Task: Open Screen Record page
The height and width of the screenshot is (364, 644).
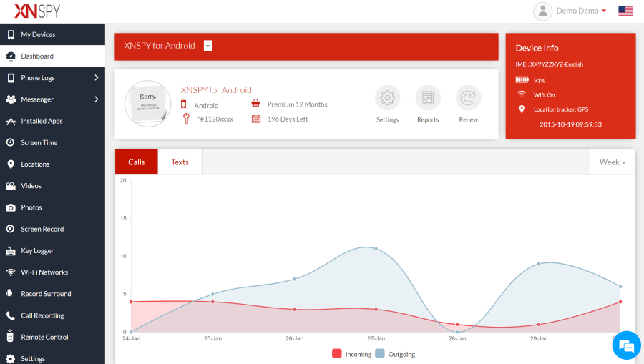Action: tap(52, 229)
